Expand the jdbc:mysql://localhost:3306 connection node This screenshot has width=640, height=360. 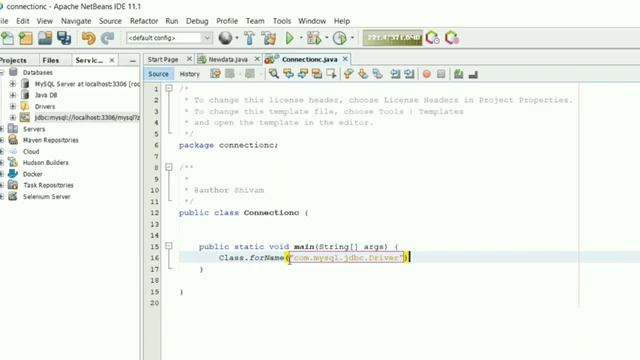click(13, 118)
